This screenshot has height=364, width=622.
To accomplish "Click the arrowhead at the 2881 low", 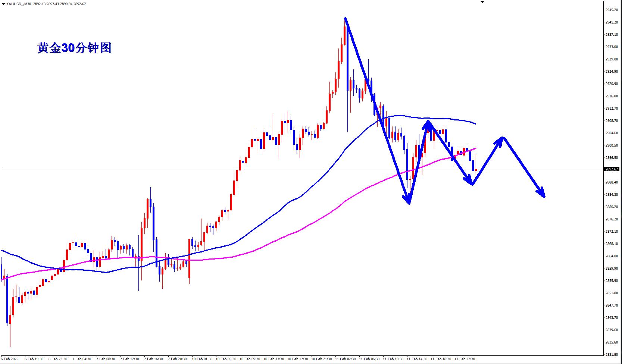I will (409, 201).
